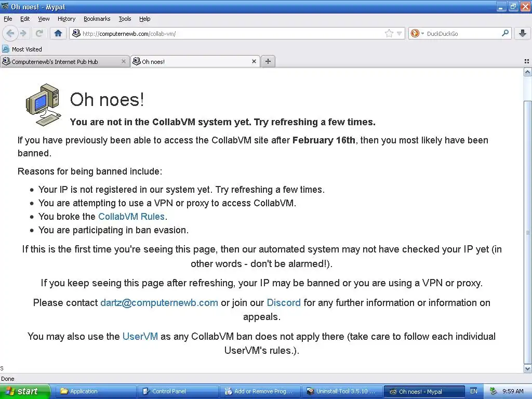Open the Windows start button
This screenshot has width=532, height=399.
[25, 391]
